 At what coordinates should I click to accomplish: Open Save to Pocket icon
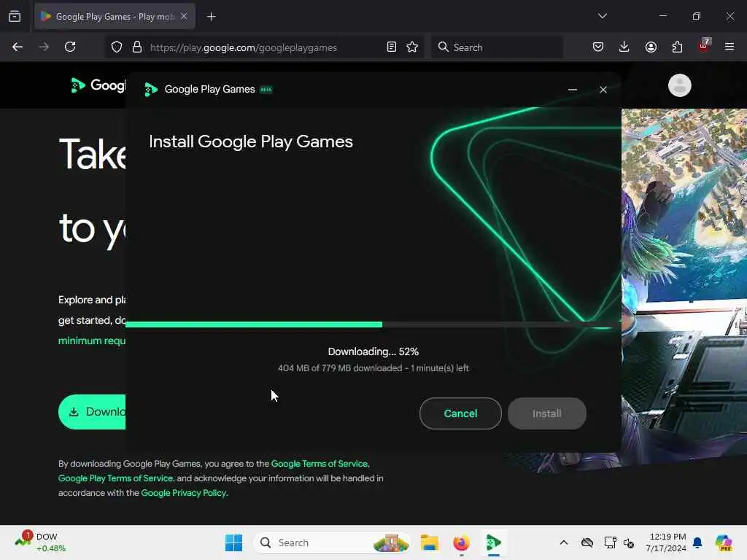coord(598,47)
